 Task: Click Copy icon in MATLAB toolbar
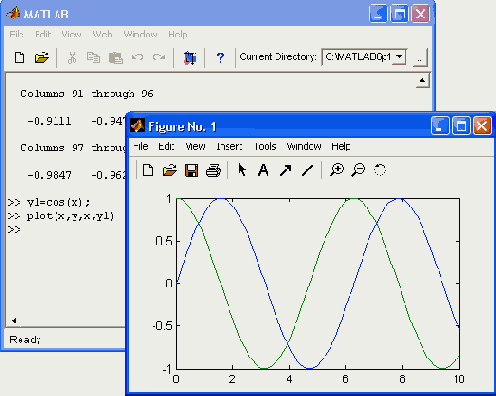(x=93, y=58)
